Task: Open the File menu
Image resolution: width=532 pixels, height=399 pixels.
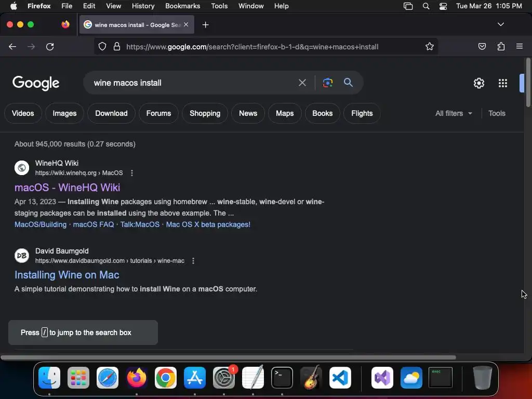Action: 66,6
